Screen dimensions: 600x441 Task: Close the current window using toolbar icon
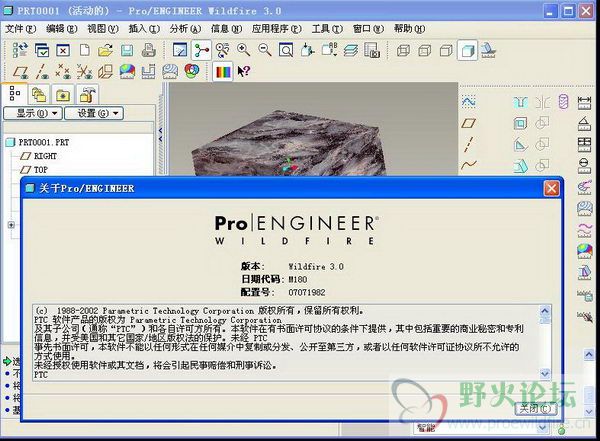63,50
